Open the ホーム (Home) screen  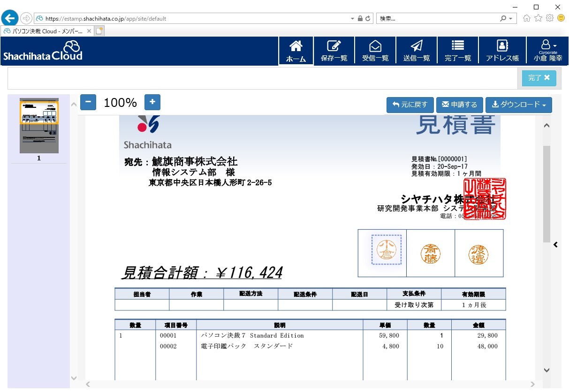(x=296, y=50)
